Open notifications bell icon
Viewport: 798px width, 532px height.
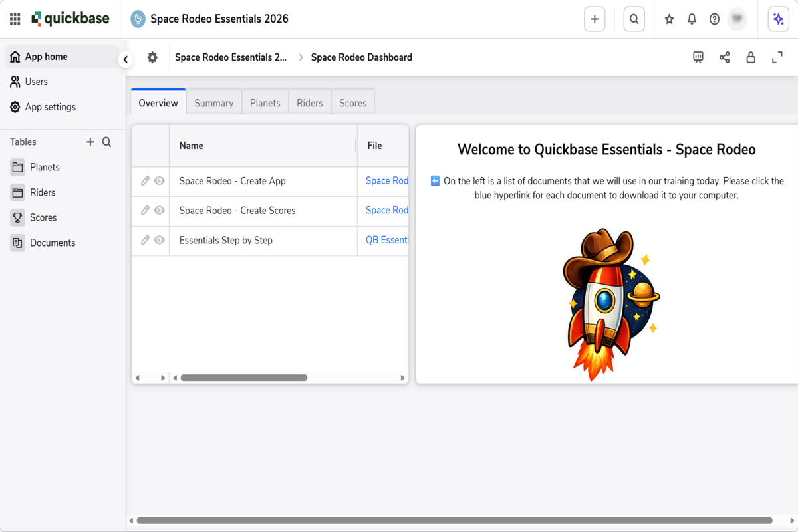692,19
